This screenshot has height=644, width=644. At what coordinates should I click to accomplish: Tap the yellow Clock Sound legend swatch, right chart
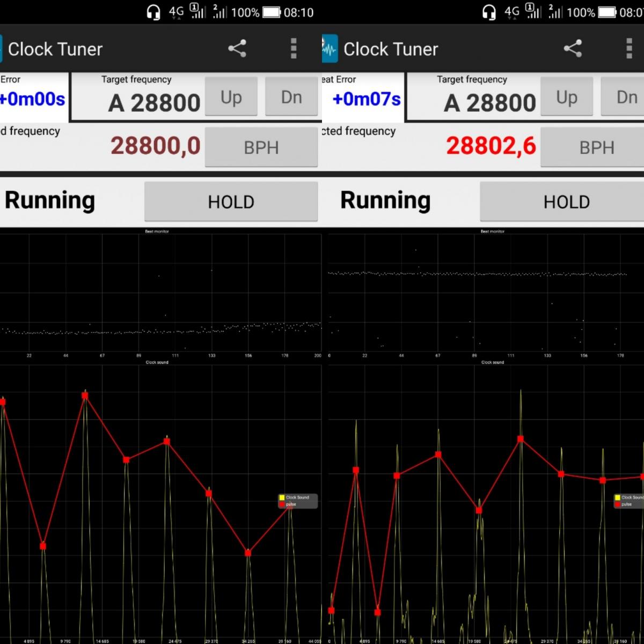click(x=617, y=497)
